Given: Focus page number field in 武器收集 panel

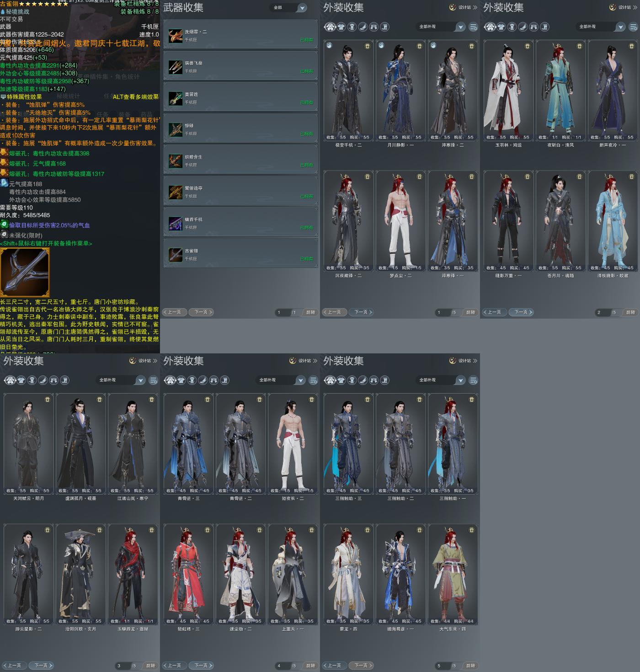Looking at the screenshot, I should click(x=283, y=312).
